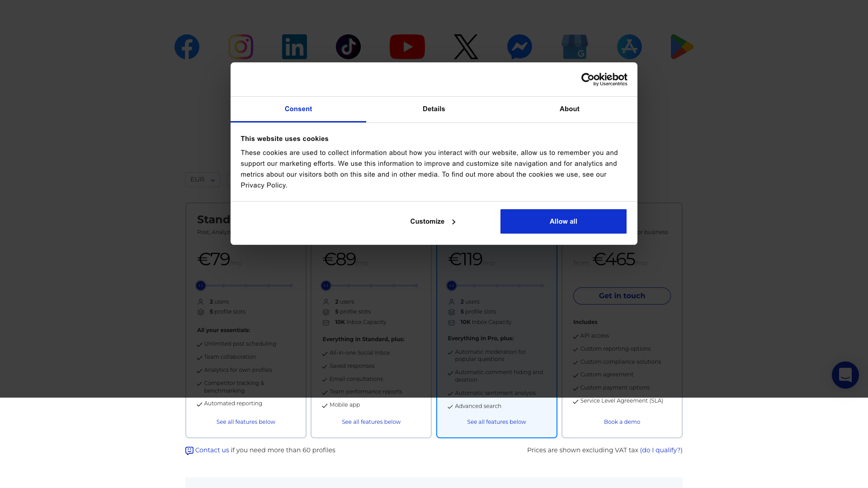Screen dimensions: 868x488
Task: Select the X (Twitter) icon
Action: pyautogui.click(x=466, y=47)
